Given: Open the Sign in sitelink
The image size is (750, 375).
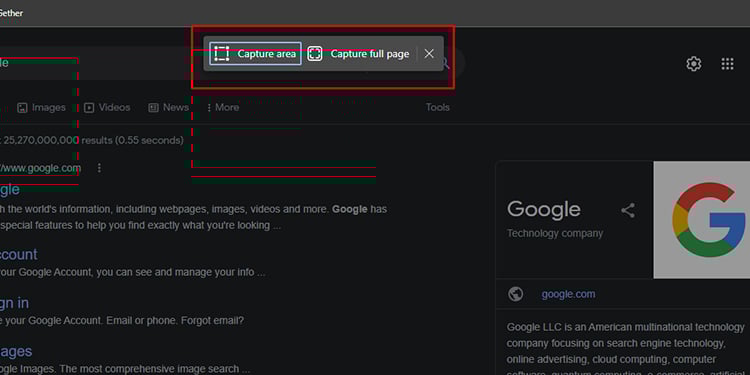Looking at the screenshot, I should pos(14,303).
